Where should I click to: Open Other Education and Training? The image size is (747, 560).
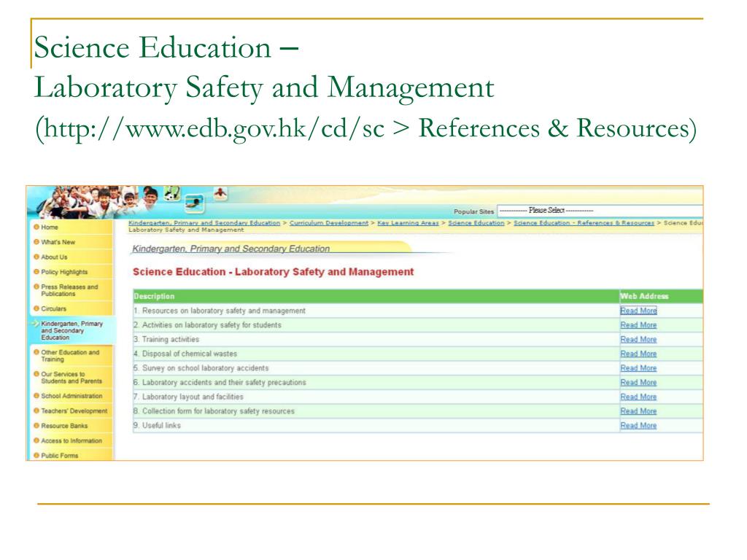[x=70, y=356]
